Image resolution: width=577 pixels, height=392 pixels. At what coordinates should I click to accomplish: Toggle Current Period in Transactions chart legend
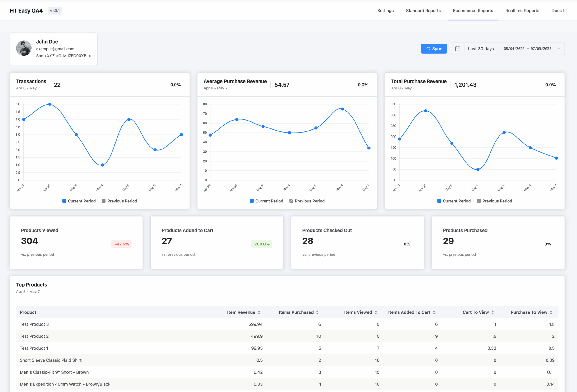click(x=79, y=201)
